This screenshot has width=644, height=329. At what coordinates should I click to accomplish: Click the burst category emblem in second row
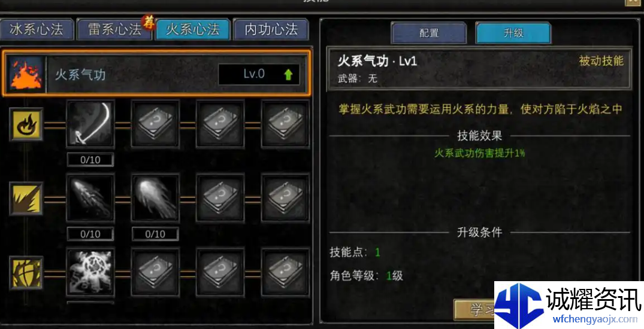tap(26, 199)
